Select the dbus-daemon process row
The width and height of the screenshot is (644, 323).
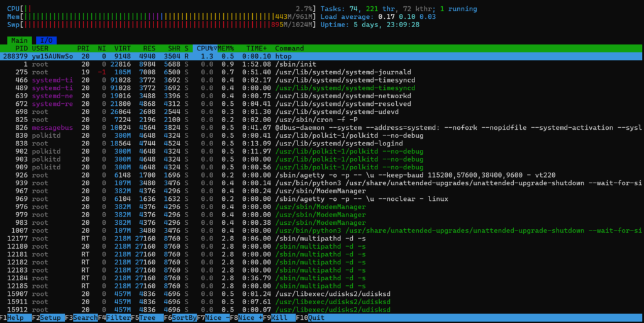tap(322, 127)
